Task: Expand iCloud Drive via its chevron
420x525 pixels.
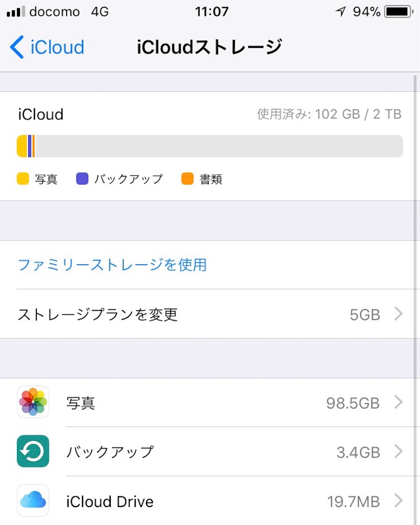Action: pos(398,500)
